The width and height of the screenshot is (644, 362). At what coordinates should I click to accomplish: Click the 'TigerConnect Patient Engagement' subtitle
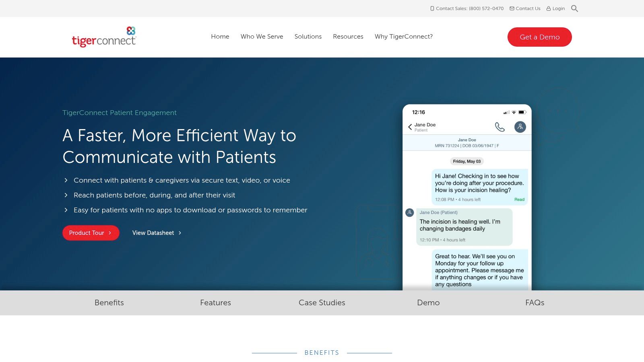point(120,113)
